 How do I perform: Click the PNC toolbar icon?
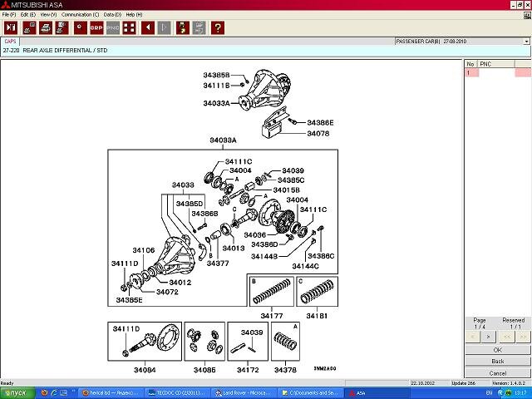point(112,27)
